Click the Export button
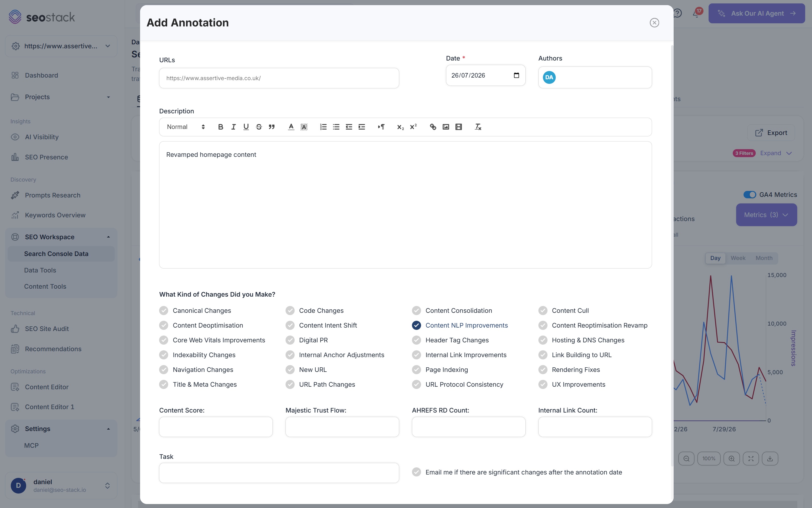Image resolution: width=812 pixels, height=508 pixels. coord(771,133)
